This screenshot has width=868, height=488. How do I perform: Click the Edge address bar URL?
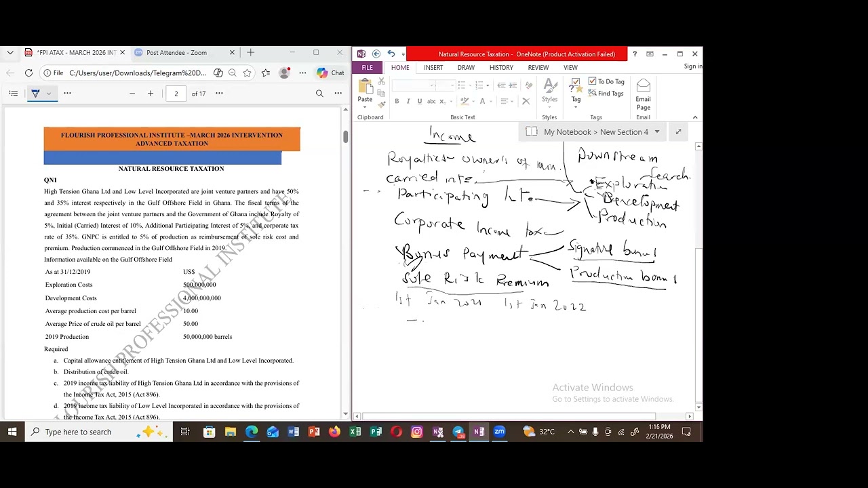(x=137, y=73)
